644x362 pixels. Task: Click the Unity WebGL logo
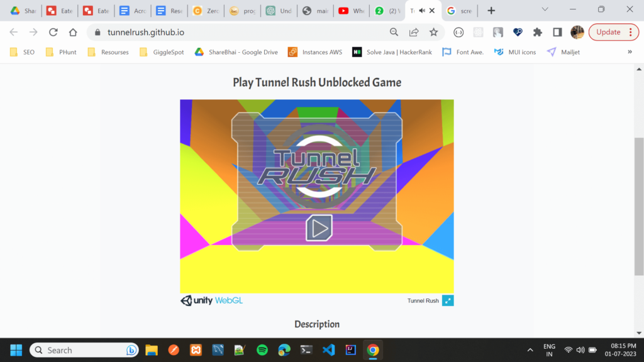coord(211,300)
